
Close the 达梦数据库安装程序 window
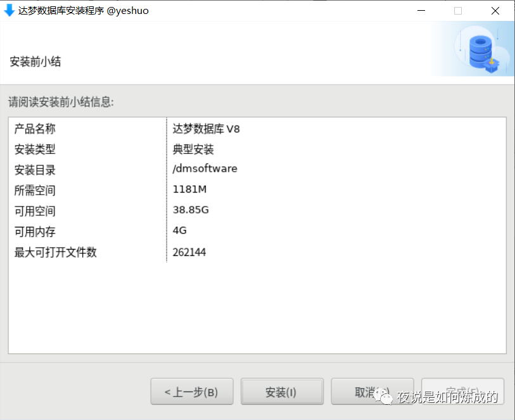[495, 11]
